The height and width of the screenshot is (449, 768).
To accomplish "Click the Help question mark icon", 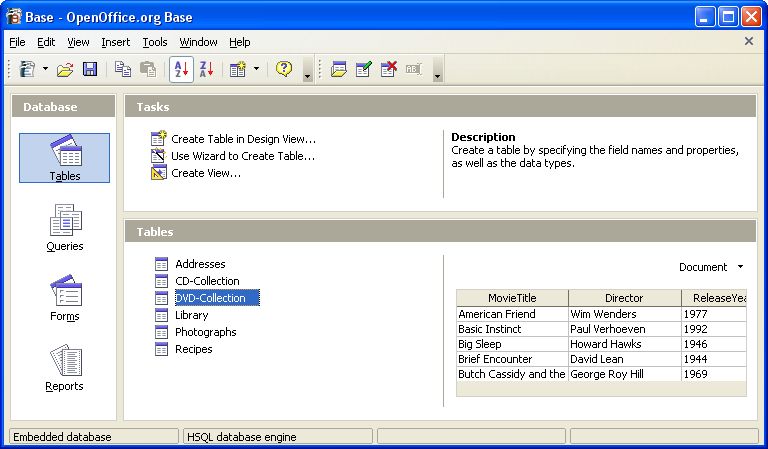I will 284,69.
